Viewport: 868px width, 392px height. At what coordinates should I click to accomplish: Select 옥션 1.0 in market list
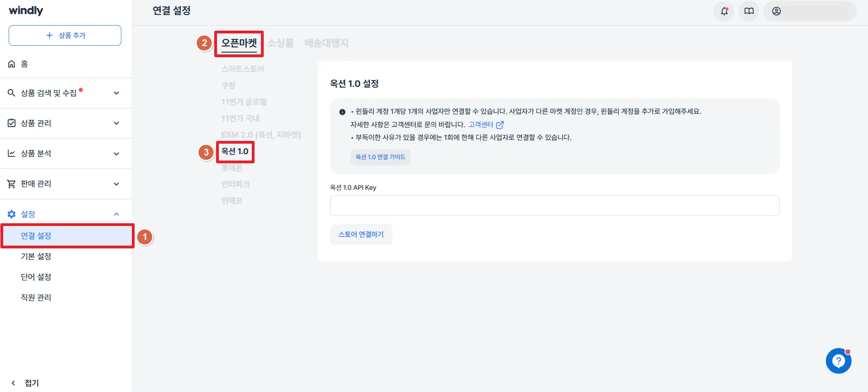pyautogui.click(x=235, y=151)
